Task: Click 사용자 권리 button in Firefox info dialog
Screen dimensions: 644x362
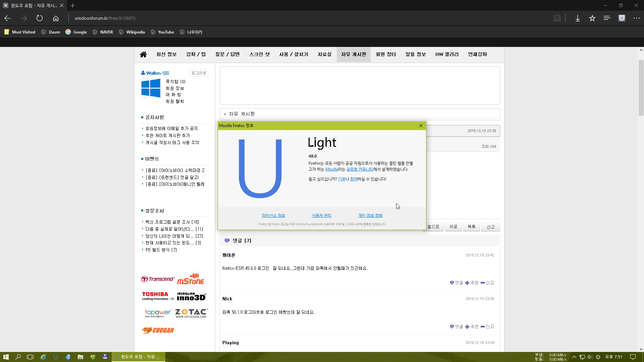Action: click(322, 215)
